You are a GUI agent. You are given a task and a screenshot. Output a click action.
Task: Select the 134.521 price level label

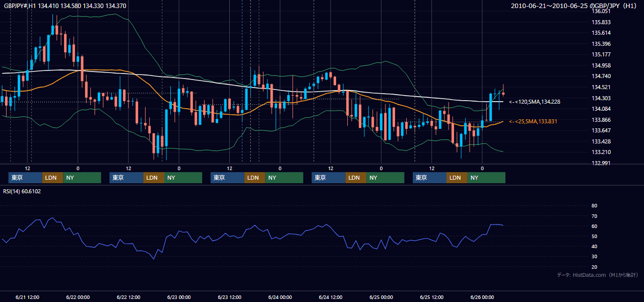coord(602,87)
